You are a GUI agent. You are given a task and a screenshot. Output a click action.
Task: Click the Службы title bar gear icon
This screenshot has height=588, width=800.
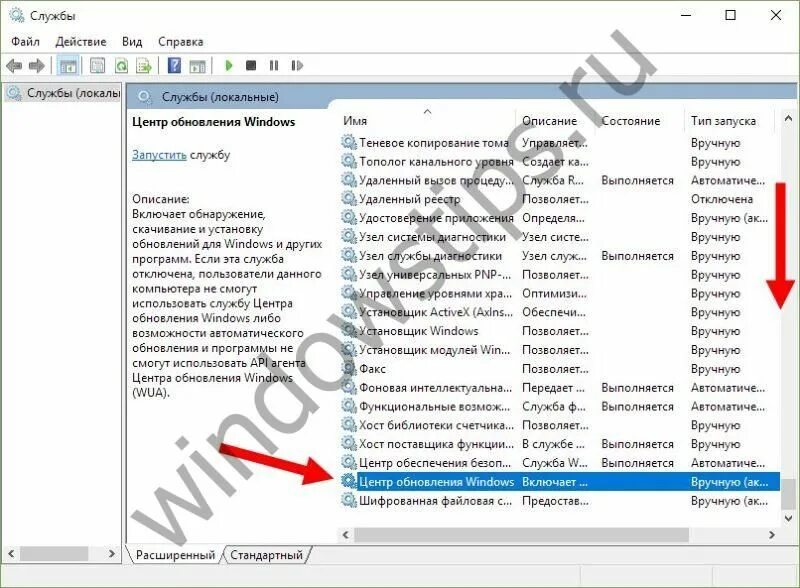pyautogui.click(x=17, y=15)
